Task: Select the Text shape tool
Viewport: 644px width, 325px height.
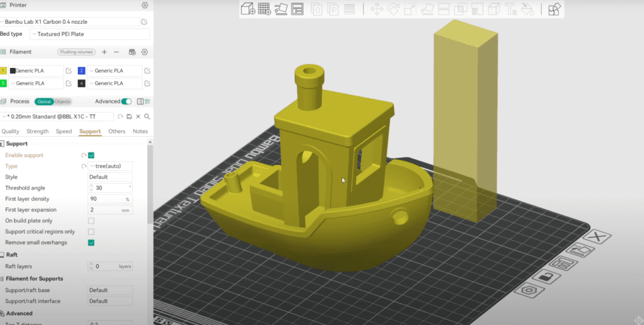Action: [511, 9]
